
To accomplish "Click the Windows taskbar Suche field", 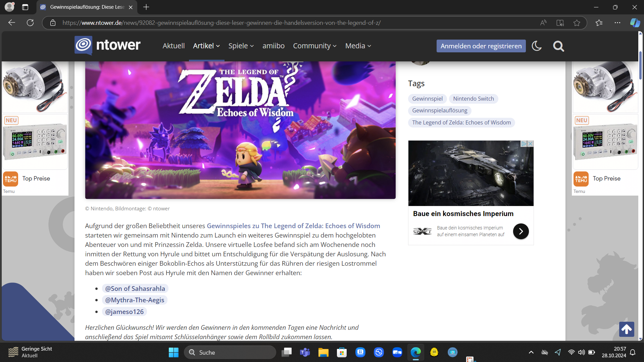I will pos(230,352).
